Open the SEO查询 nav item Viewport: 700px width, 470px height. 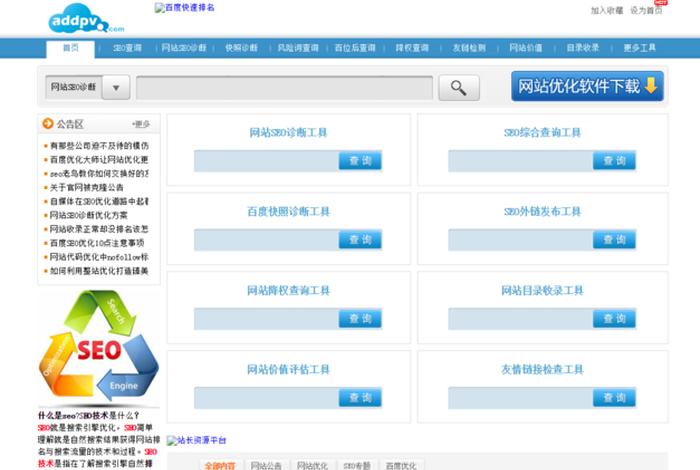(127, 48)
